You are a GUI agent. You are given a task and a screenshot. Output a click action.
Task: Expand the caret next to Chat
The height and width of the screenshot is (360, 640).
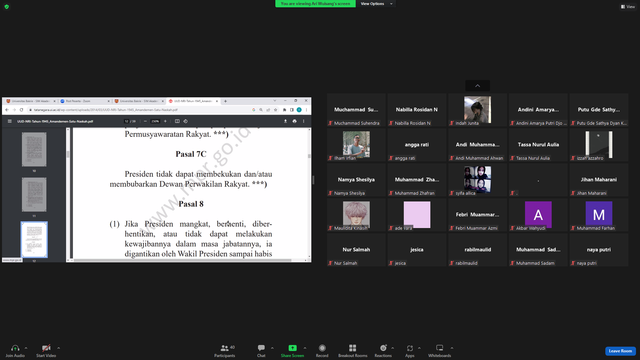(x=272, y=348)
